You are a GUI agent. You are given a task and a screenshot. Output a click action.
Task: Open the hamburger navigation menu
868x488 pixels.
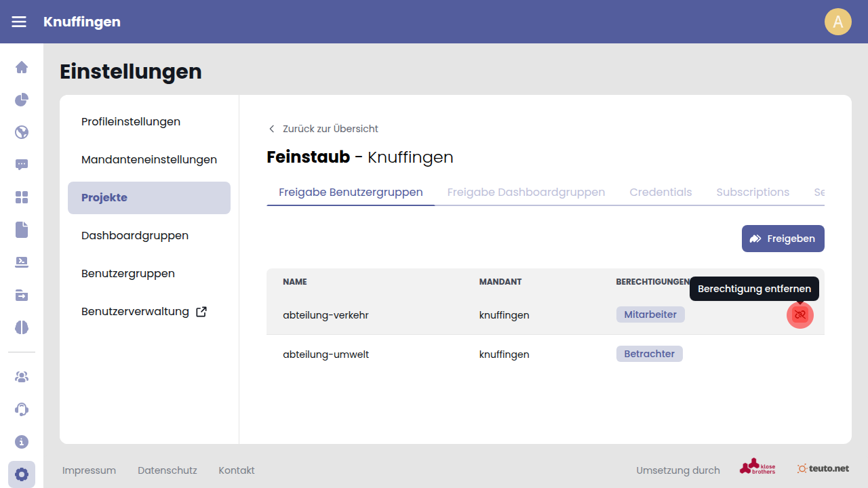pos(19,22)
